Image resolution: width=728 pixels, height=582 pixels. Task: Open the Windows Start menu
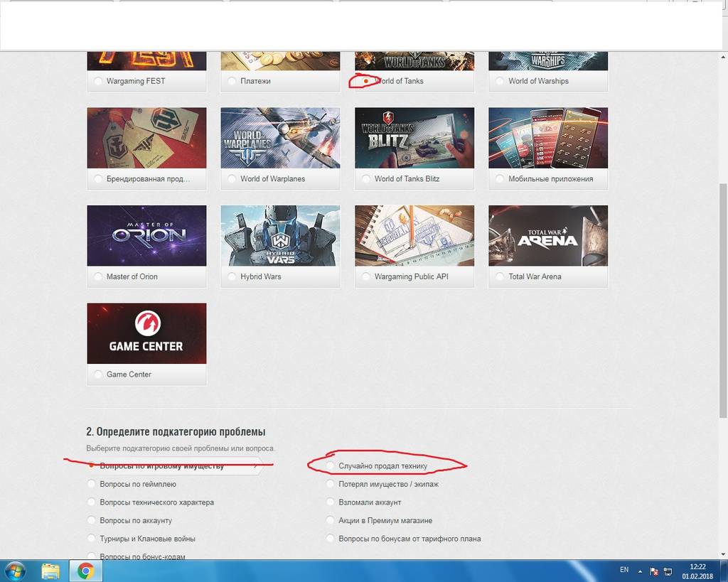pos(14,571)
